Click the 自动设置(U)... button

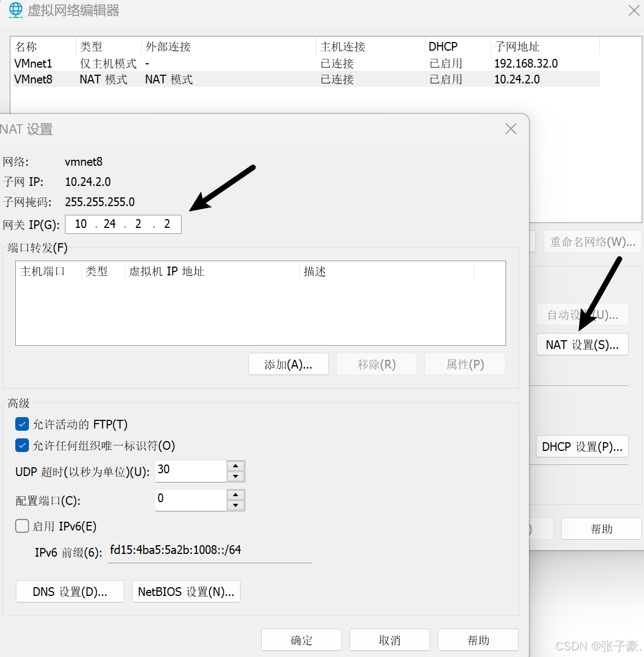(582, 315)
